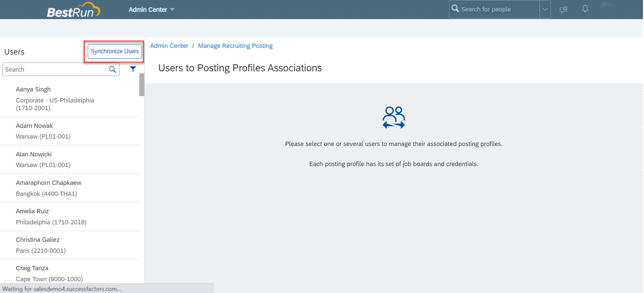Viewport: 644px width, 293px height.
Task: Click the Synchronize Users button
Action: (x=115, y=51)
